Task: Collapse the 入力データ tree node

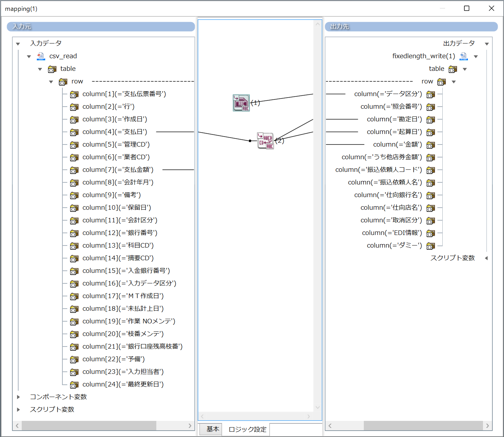Action: click(x=18, y=44)
